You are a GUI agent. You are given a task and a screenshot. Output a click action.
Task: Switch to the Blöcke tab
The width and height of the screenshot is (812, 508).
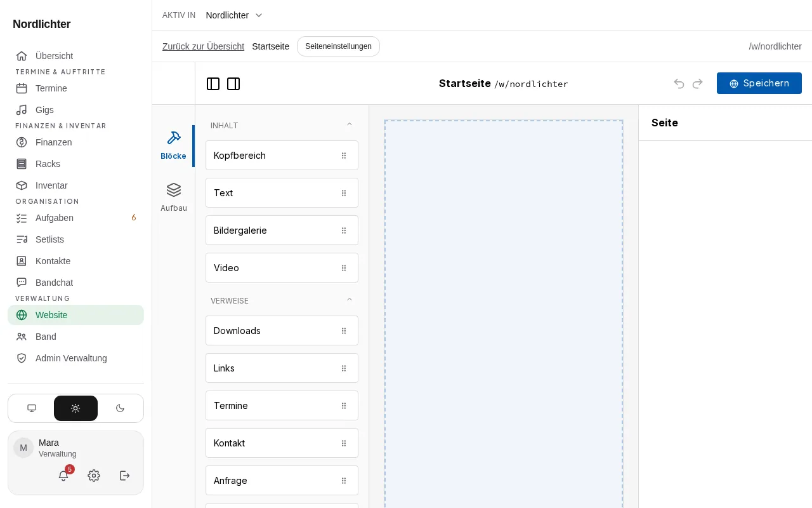173,145
